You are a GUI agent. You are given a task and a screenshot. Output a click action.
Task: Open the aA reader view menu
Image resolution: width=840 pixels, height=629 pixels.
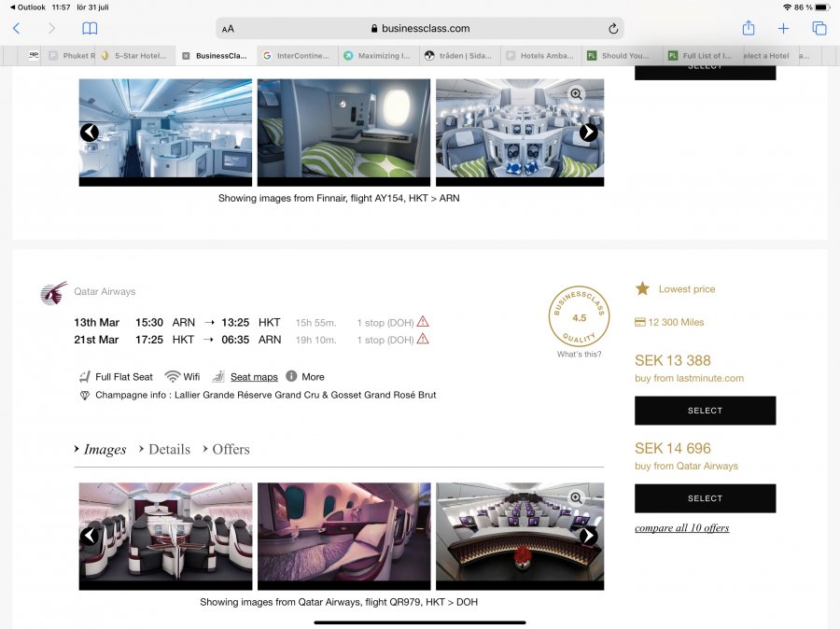coord(229,29)
